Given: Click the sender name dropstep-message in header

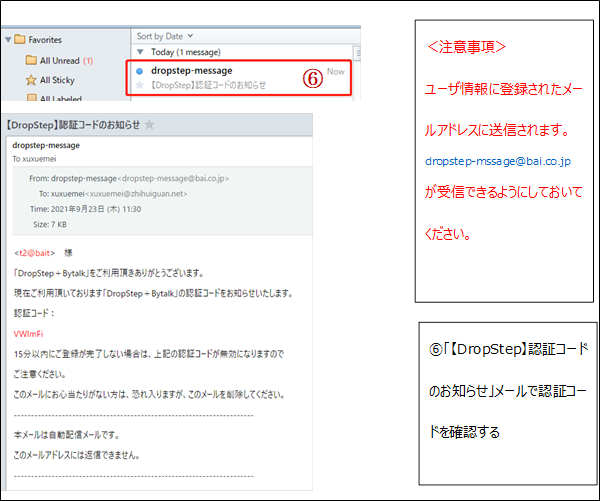Looking at the screenshot, I should 46,145.
